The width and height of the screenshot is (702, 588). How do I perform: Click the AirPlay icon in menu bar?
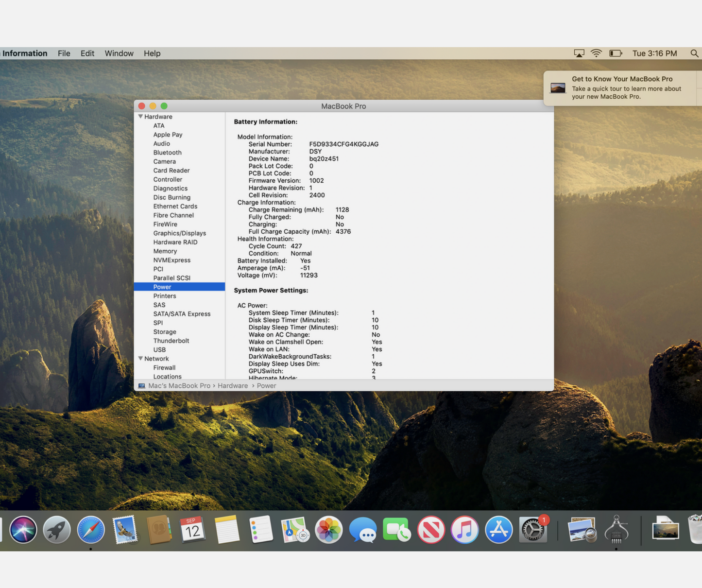click(x=579, y=53)
